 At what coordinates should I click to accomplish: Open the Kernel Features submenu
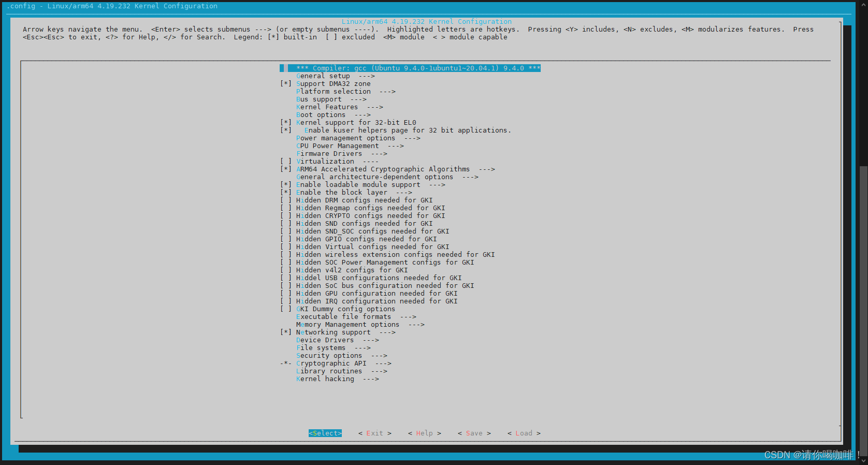(340, 107)
